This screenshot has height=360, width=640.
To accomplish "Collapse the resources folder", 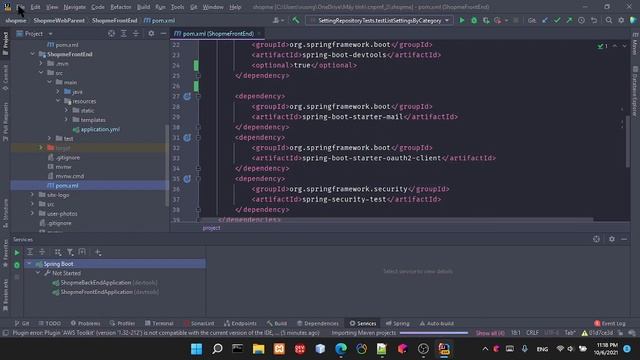I will (x=58, y=101).
